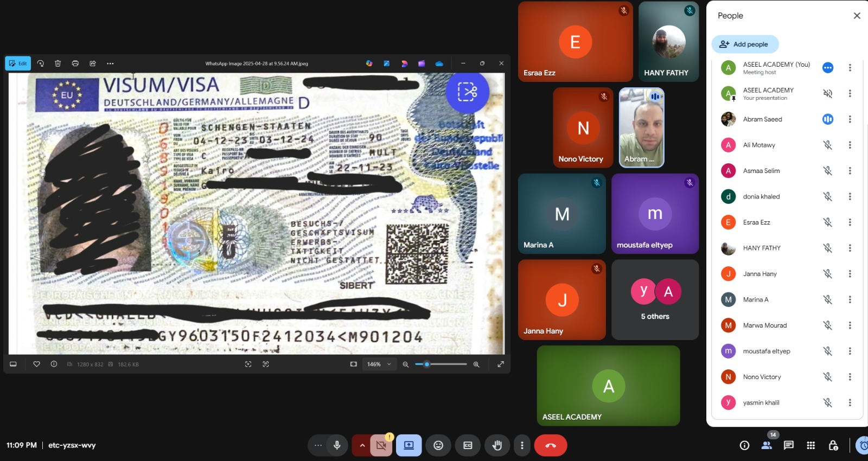
Task: Open the meeting chat panel
Action: (789, 445)
